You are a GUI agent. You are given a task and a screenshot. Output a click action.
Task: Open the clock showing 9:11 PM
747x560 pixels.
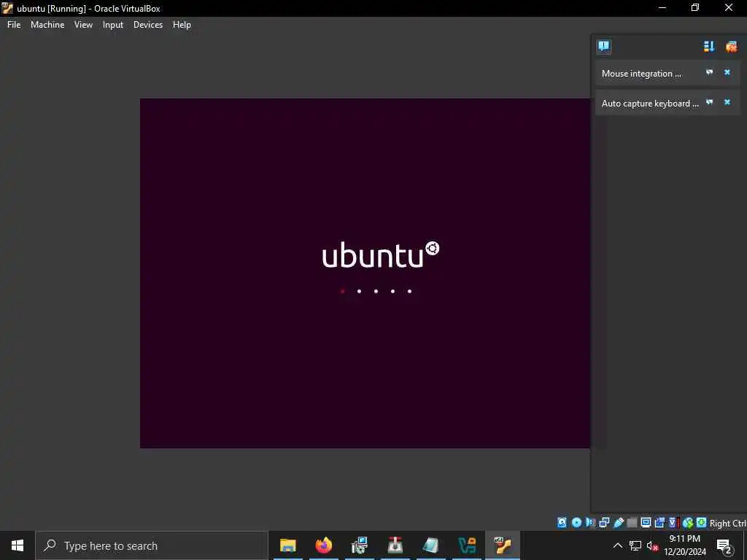[685, 545]
